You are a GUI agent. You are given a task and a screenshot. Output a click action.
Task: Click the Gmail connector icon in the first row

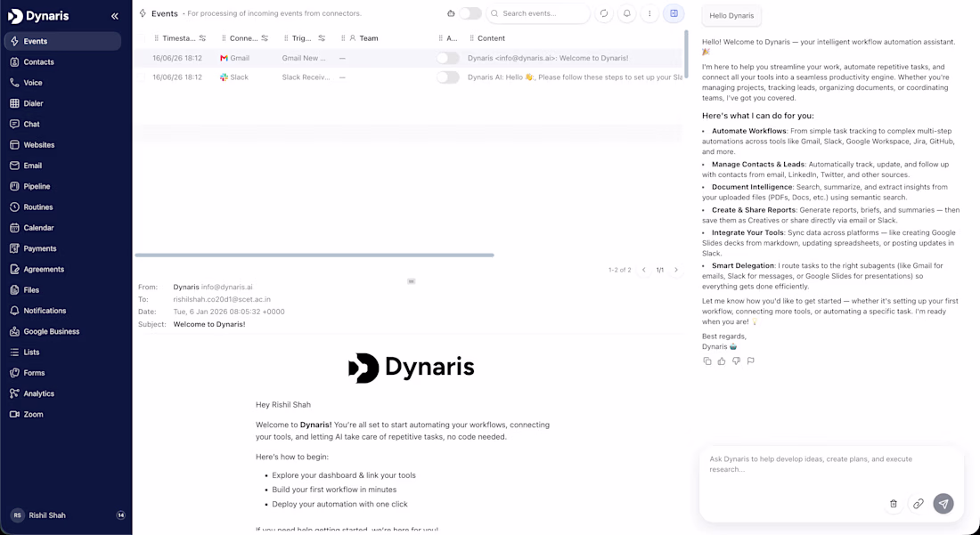224,58
